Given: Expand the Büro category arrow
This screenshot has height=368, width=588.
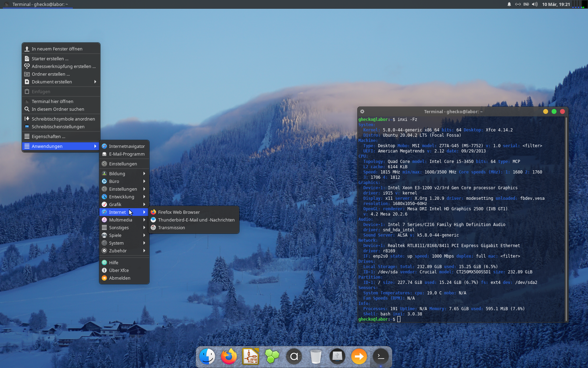Looking at the screenshot, I should pyautogui.click(x=144, y=181).
